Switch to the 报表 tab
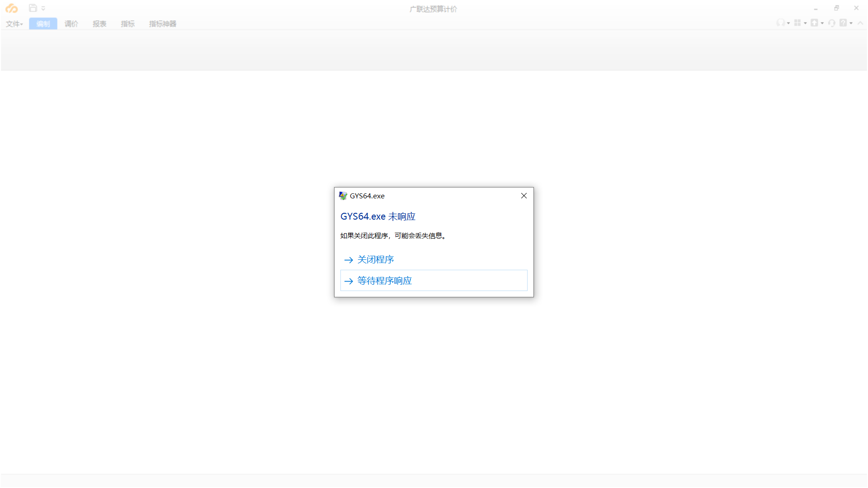The width and height of the screenshot is (868, 488). (99, 23)
